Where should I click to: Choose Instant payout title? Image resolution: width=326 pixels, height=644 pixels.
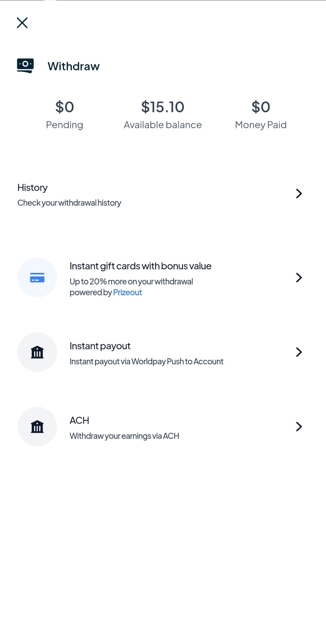[100, 346]
